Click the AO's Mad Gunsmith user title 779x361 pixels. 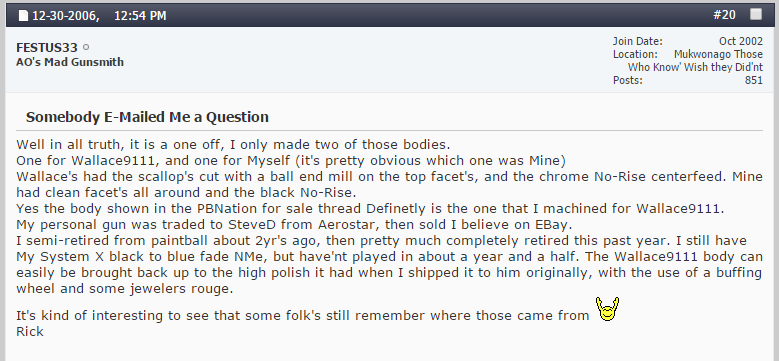(x=70, y=62)
